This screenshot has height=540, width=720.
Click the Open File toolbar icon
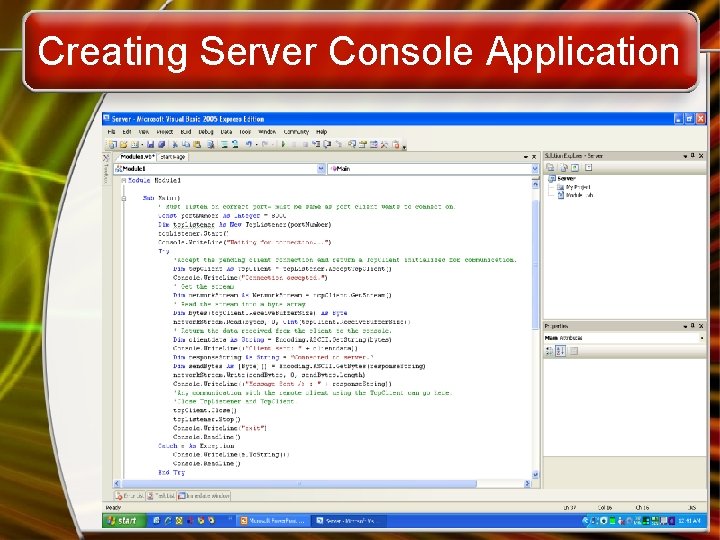pyautogui.click(x=124, y=145)
